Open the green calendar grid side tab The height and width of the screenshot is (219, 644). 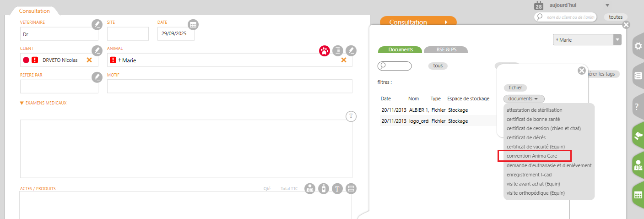[637, 195]
